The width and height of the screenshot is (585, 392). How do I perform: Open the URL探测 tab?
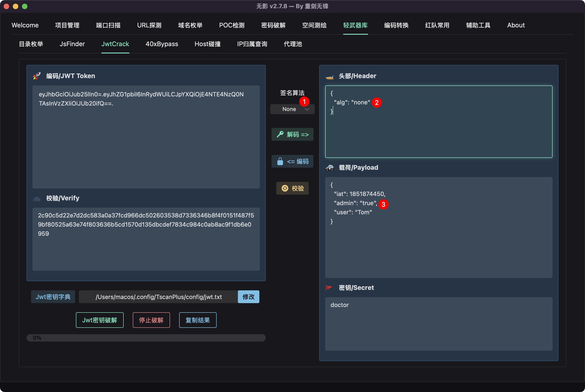pyautogui.click(x=149, y=25)
